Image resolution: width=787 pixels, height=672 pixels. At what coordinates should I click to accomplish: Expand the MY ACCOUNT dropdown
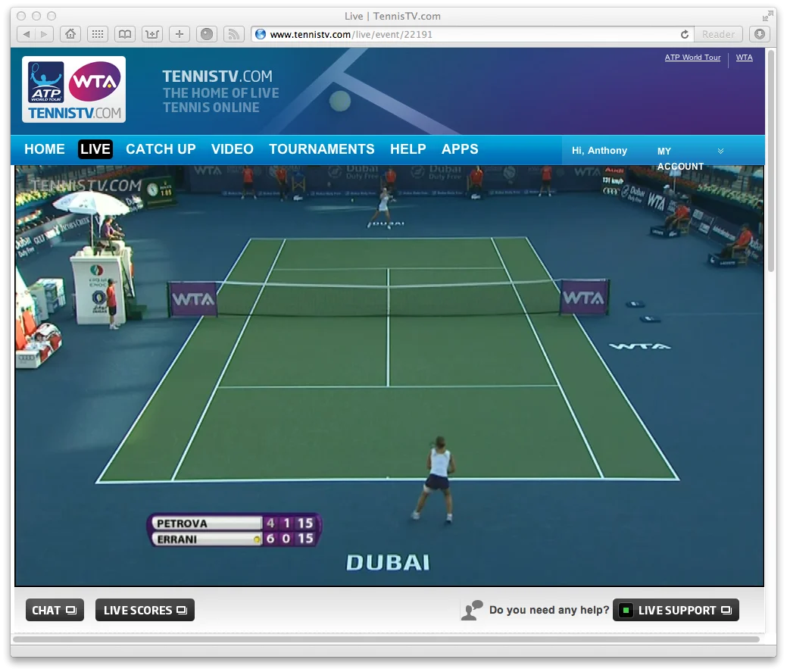coord(691,158)
